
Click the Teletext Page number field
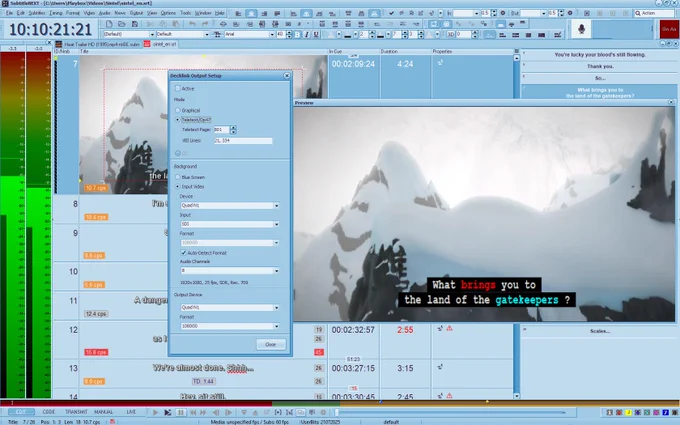tap(221, 130)
